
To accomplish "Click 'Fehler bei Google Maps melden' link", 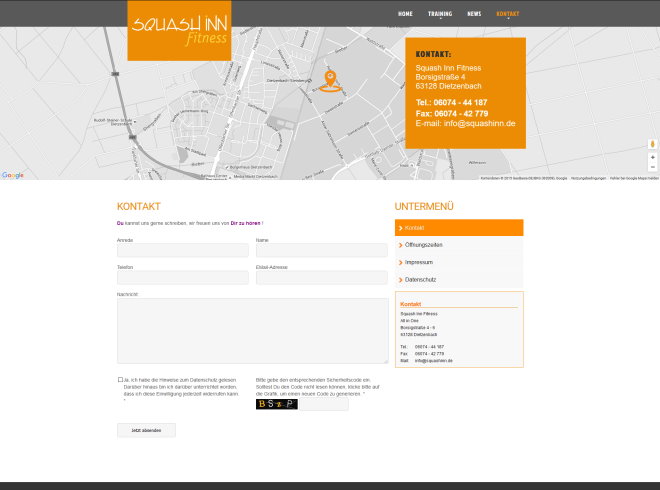I will tap(634, 178).
